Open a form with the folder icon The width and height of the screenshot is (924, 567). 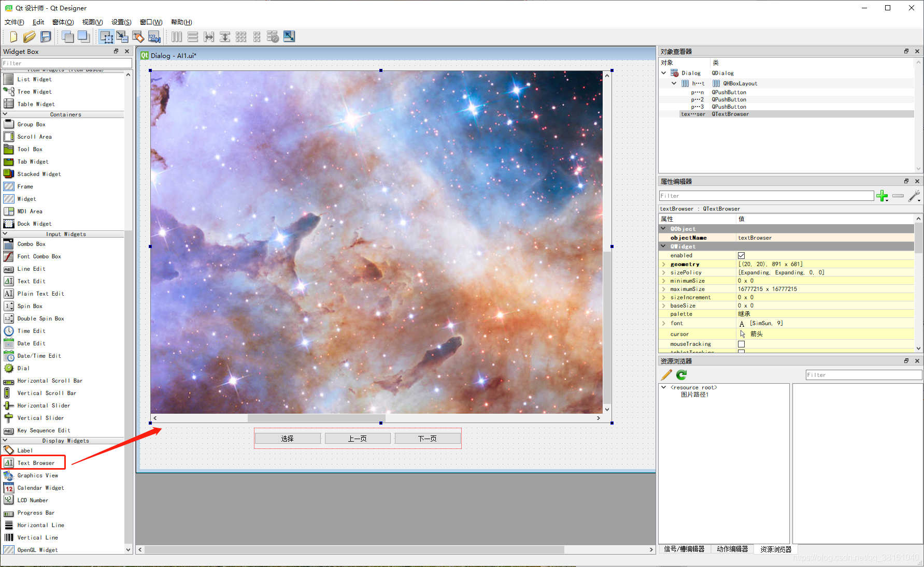pos(30,37)
